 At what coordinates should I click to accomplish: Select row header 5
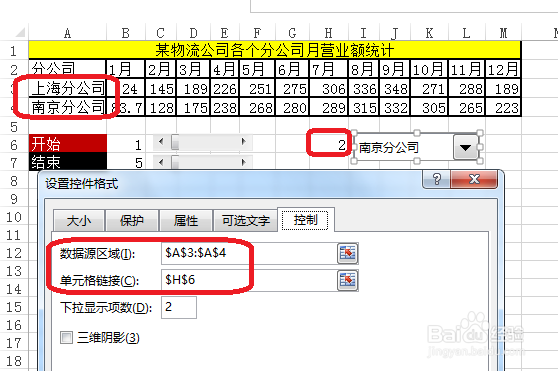click(14, 127)
